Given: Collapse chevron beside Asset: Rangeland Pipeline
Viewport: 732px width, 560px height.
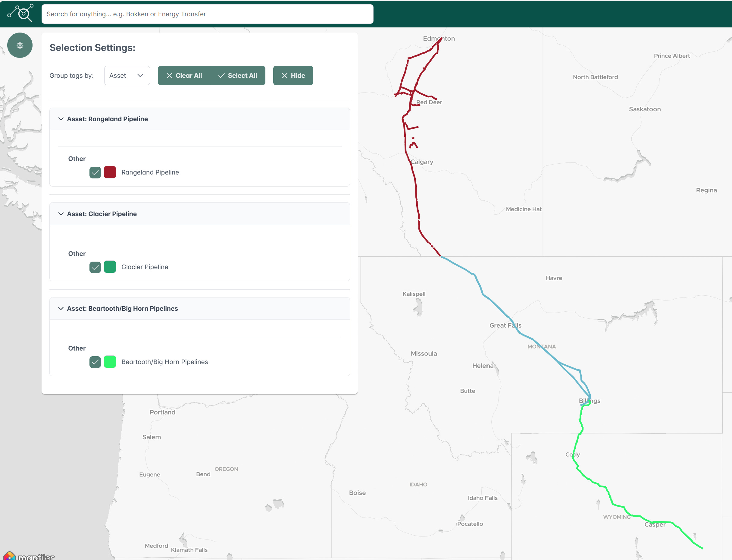Looking at the screenshot, I should click(61, 119).
